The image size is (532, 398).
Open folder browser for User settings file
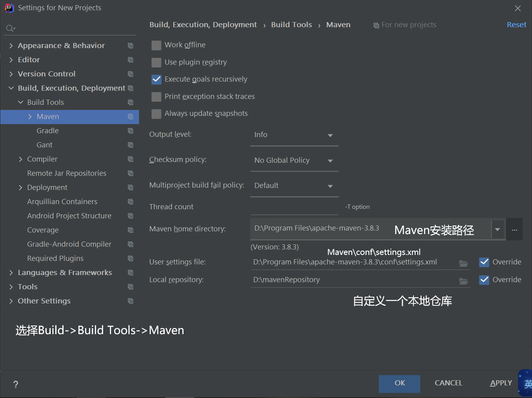pyautogui.click(x=463, y=263)
